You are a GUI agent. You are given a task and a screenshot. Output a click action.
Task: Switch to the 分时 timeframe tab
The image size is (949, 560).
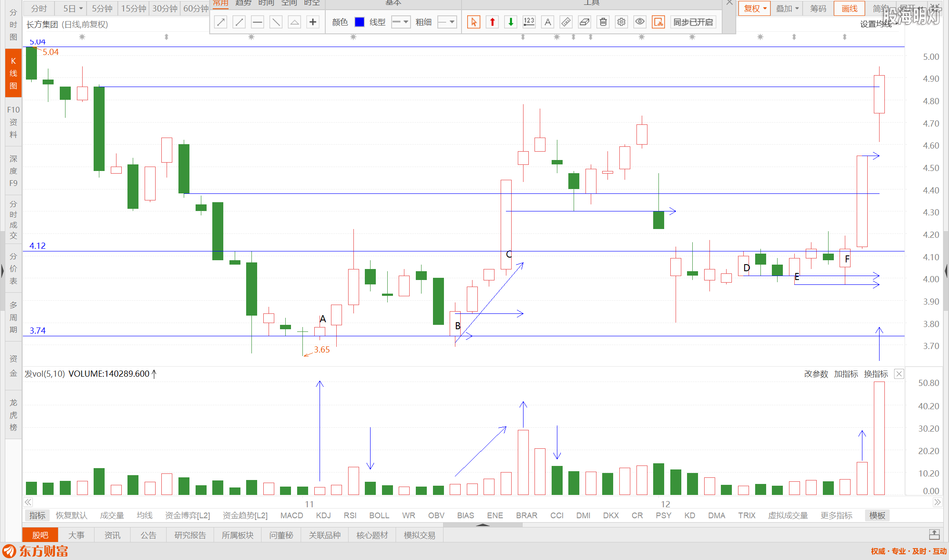[x=39, y=8]
